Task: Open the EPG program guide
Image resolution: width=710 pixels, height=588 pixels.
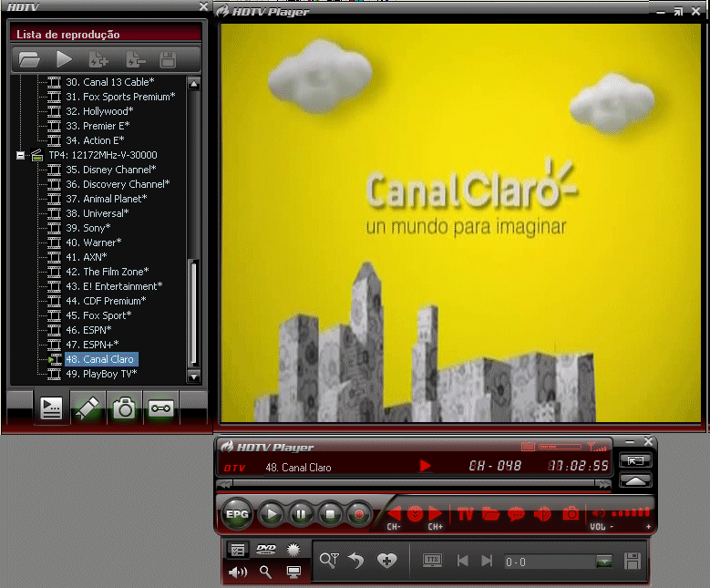Action: click(237, 514)
